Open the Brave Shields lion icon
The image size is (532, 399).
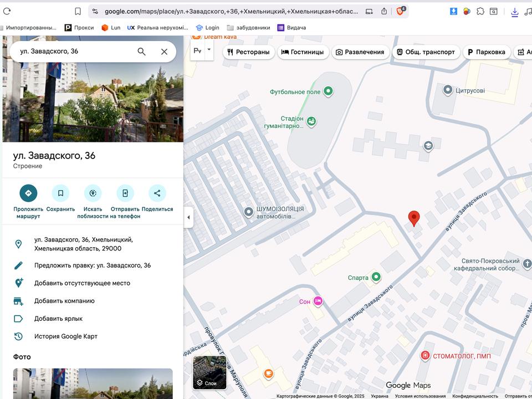[x=400, y=11]
